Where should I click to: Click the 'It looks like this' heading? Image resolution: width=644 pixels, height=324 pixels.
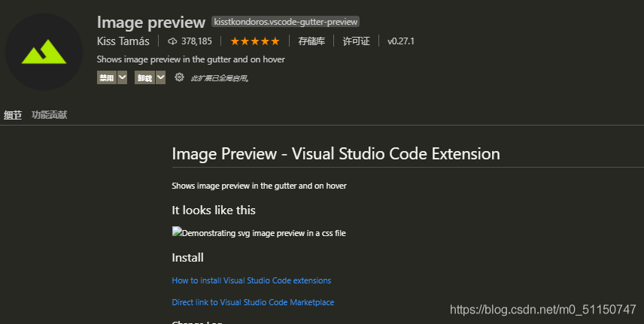click(214, 210)
